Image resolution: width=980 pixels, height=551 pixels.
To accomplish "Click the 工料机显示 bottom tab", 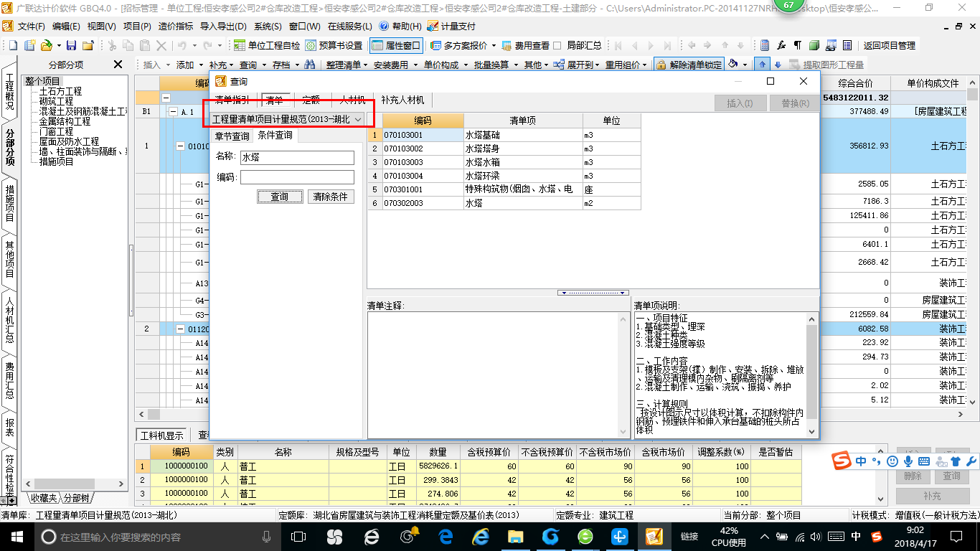I will (161, 435).
